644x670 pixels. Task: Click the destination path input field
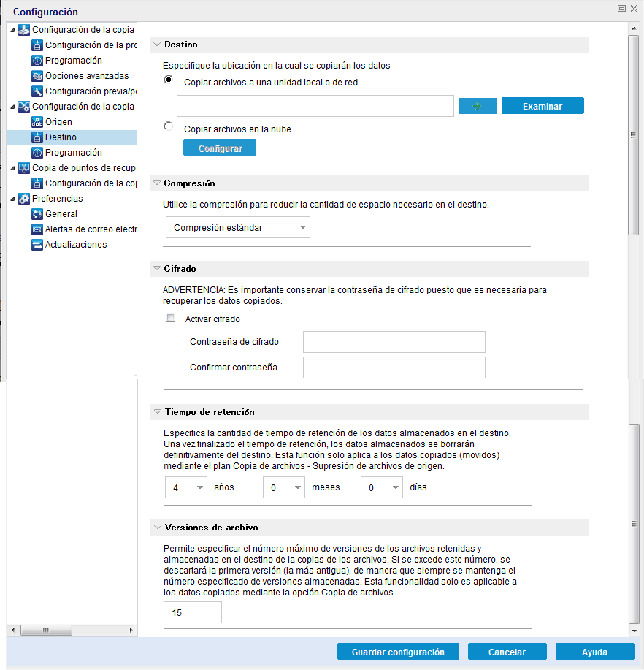(x=315, y=106)
